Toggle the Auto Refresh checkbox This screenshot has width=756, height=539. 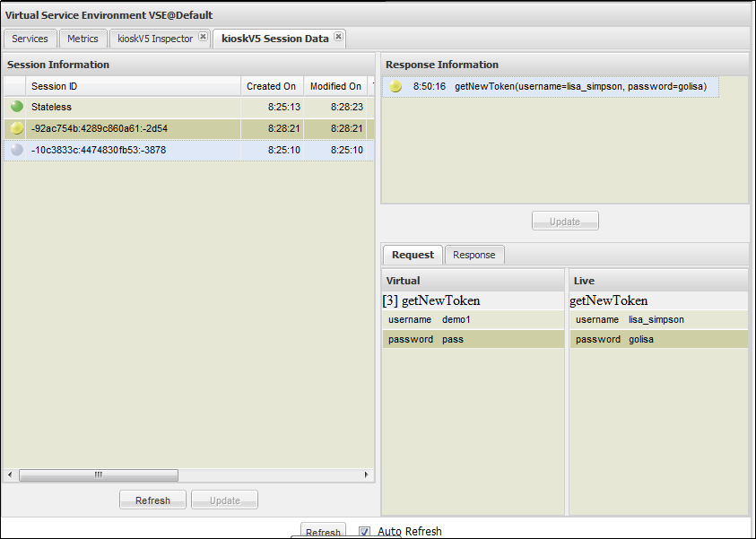(x=364, y=531)
